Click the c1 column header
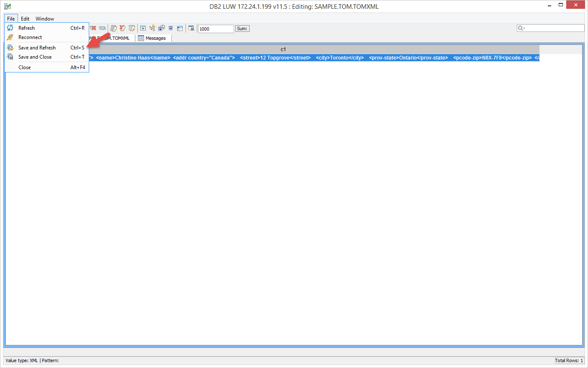This screenshot has width=588, height=368. tap(283, 49)
